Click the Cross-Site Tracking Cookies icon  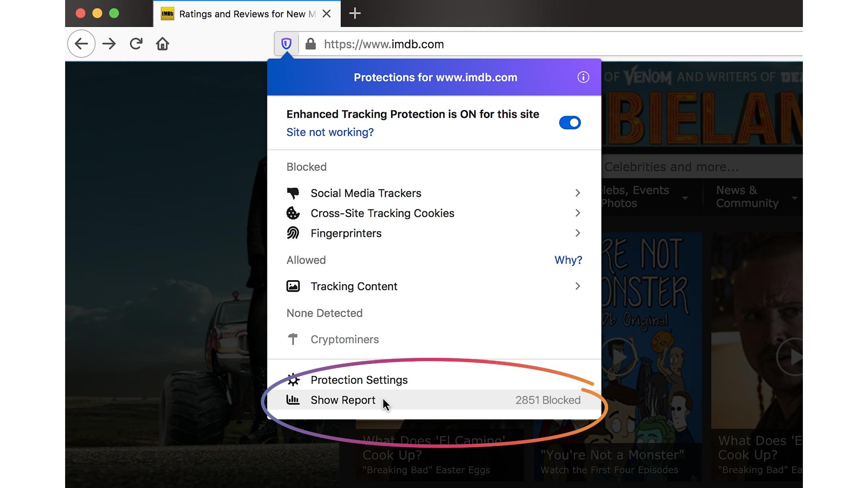point(293,213)
